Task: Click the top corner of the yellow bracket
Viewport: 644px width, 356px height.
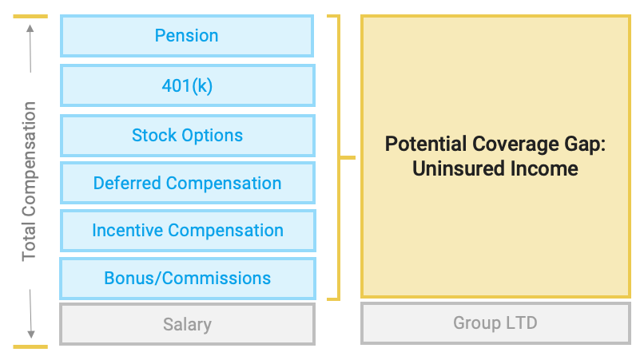Action: point(336,17)
